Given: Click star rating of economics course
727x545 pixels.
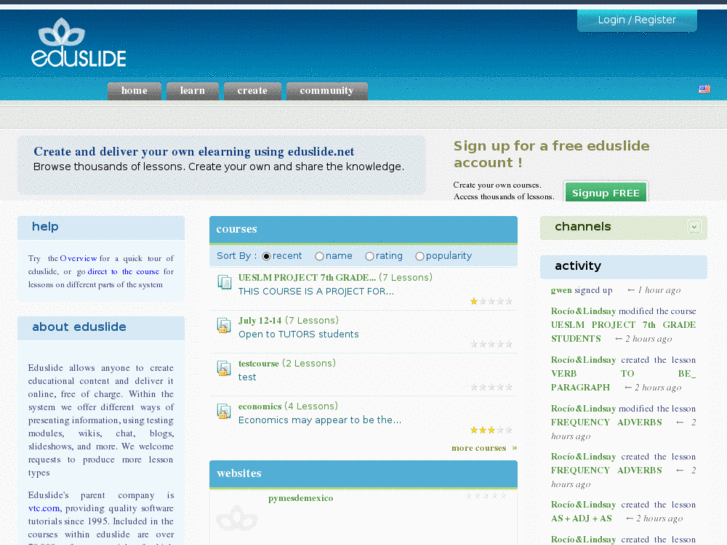Looking at the screenshot, I should [x=491, y=430].
